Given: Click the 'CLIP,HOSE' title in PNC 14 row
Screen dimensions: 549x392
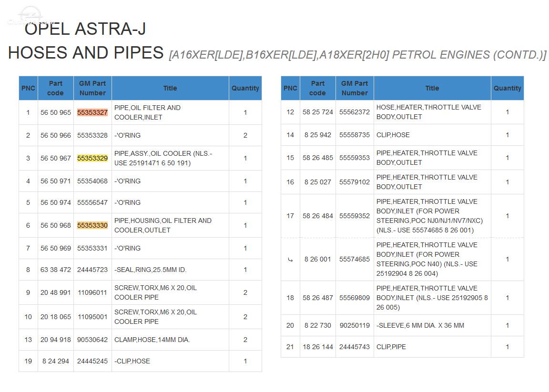Looking at the screenshot, I should [x=393, y=135].
